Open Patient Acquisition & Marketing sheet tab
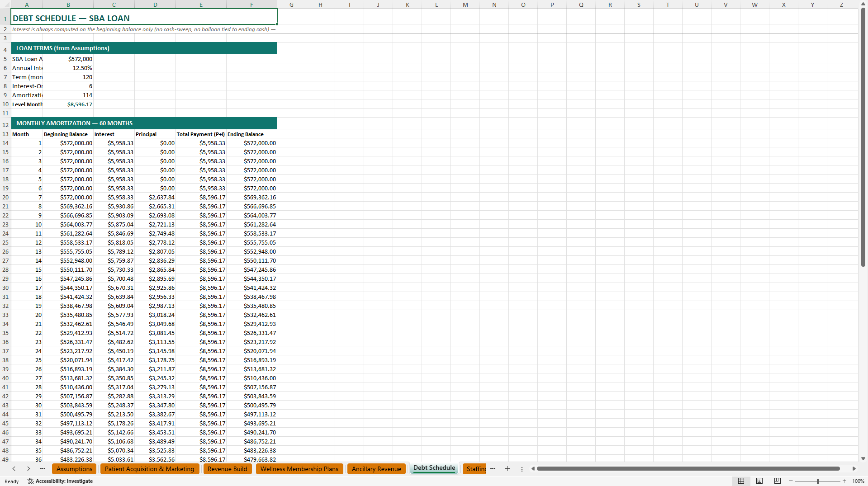Viewport: 868px width, 486px height. point(149,469)
